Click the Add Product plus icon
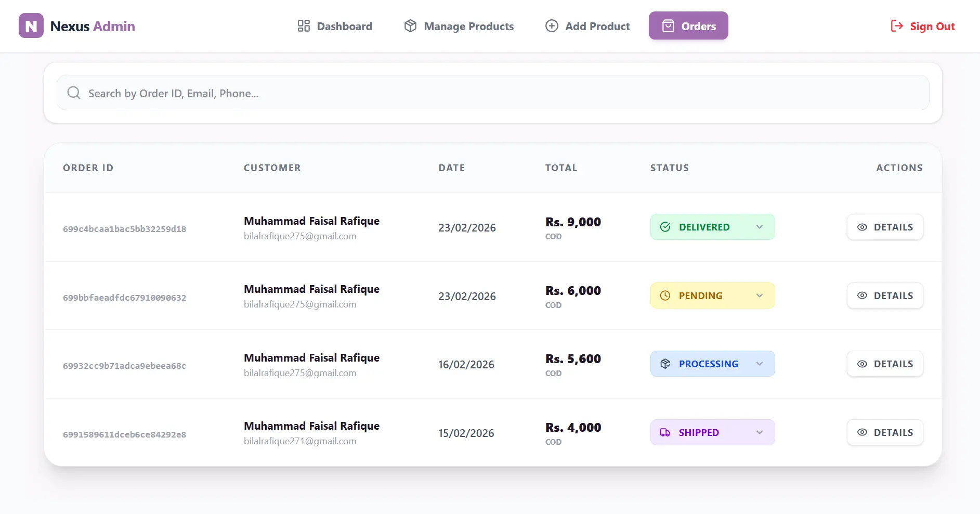This screenshot has width=980, height=514. point(552,25)
